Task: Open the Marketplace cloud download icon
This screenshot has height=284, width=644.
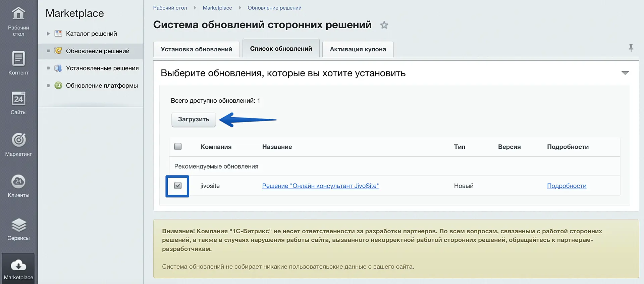Action: click(18, 266)
